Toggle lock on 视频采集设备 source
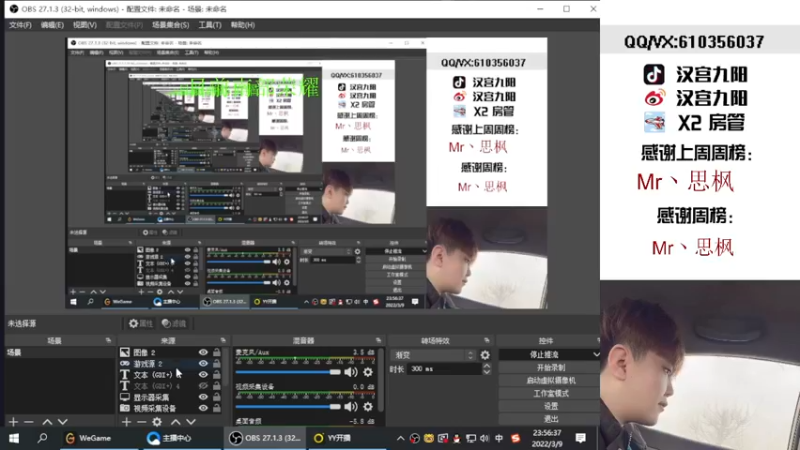The image size is (800, 450). click(x=217, y=408)
